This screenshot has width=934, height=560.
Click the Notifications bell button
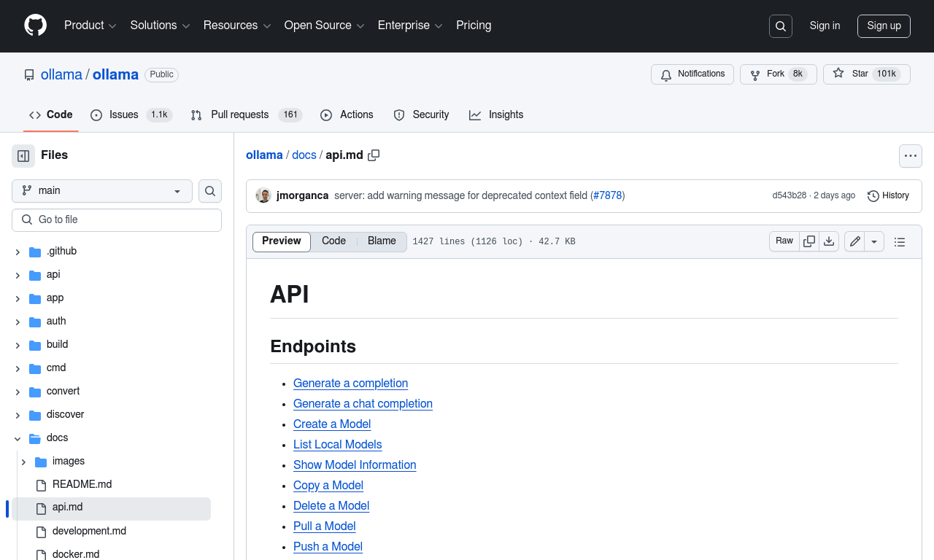(x=692, y=74)
